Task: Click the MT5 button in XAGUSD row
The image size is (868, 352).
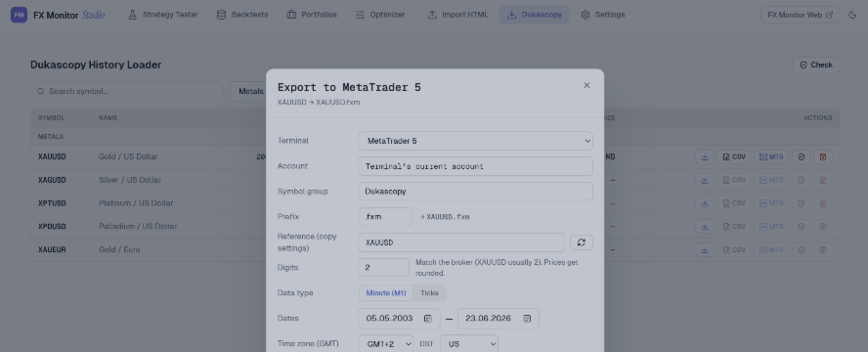Action: tap(771, 180)
